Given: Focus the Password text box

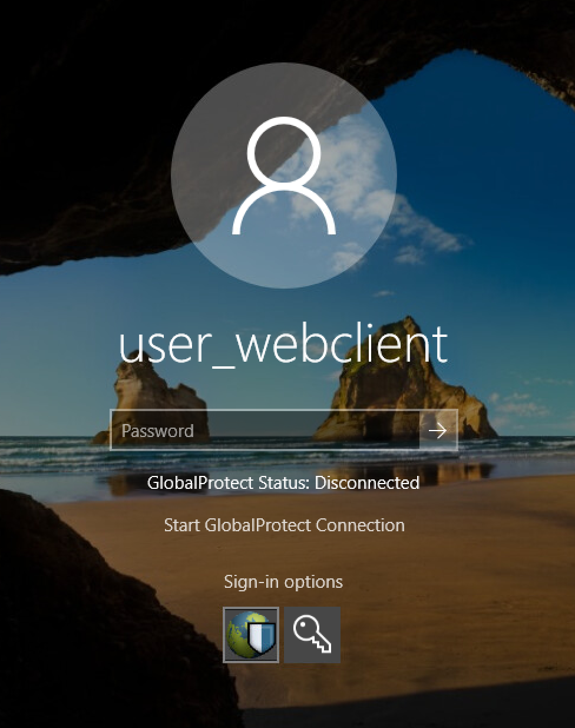Looking at the screenshot, I should pyautogui.click(x=265, y=431).
